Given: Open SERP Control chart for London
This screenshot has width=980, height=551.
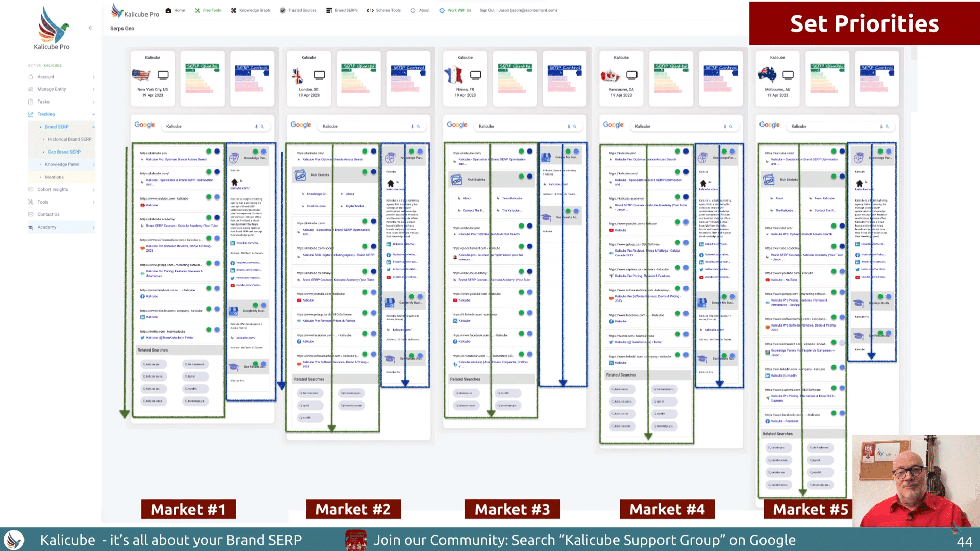Looking at the screenshot, I should tap(408, 78).
